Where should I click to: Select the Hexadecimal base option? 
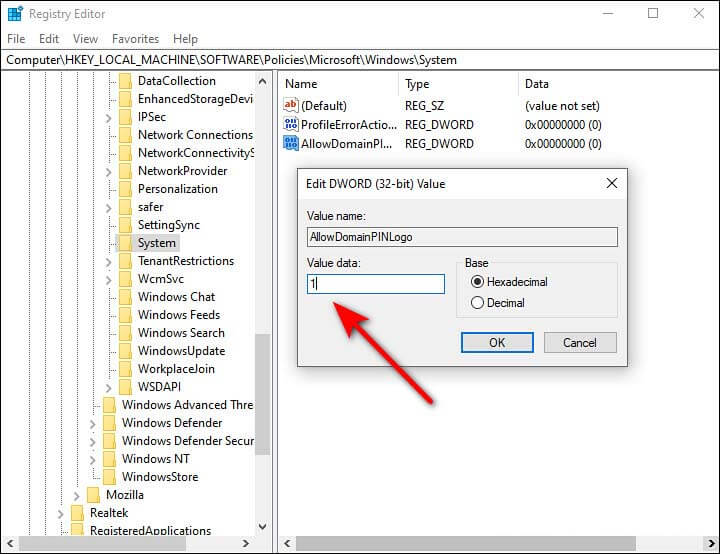pos(477,282)
